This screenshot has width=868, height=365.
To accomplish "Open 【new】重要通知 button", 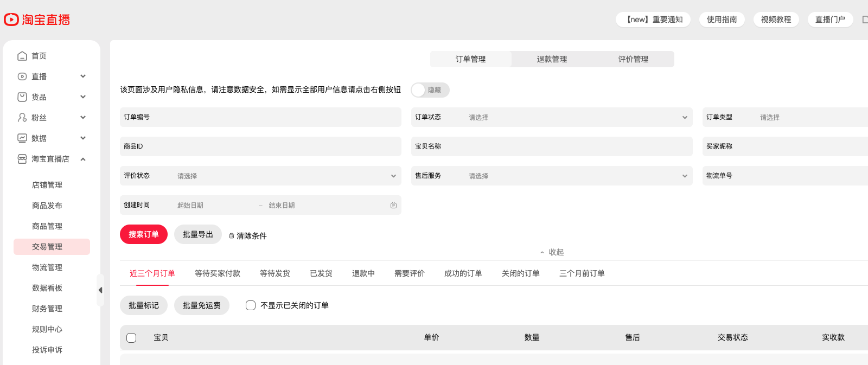I will (653, 20).
